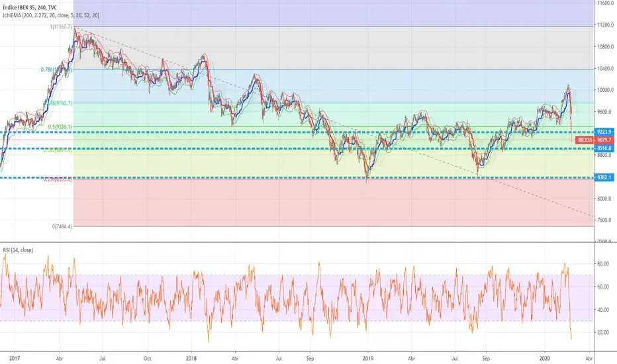
Task: Open the IchiEMA indicator legend label
Action: click(51, 15)
